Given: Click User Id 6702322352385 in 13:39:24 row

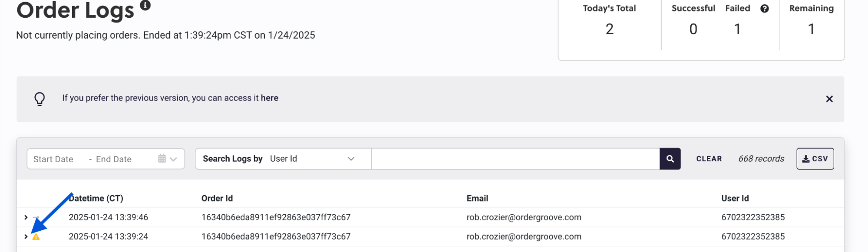Looking at the screenshot, I should [753, 236].
